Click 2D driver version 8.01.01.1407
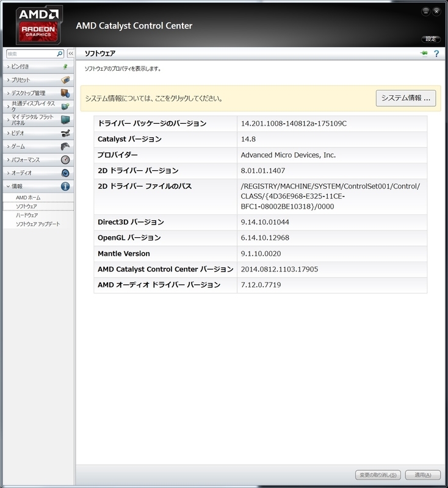The width and height of the screenshot is (448, 488). click(x=263, y=171)
